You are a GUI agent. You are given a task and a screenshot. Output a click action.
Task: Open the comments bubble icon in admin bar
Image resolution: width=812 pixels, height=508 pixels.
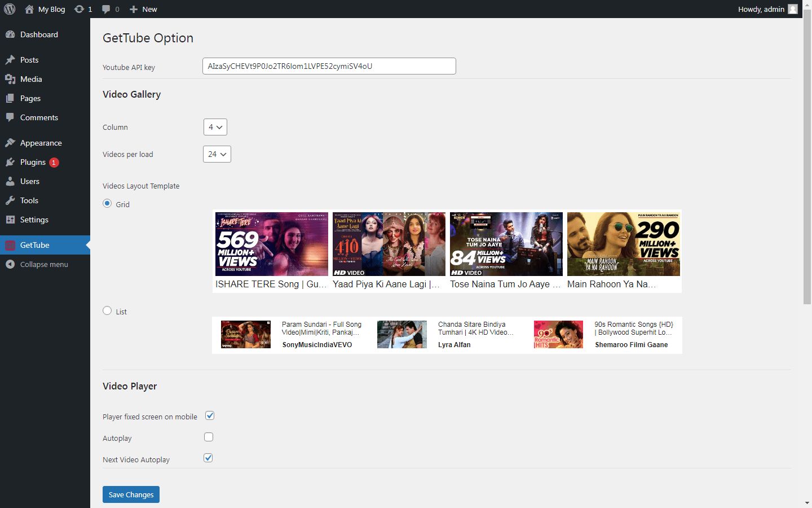coord(106,9)
